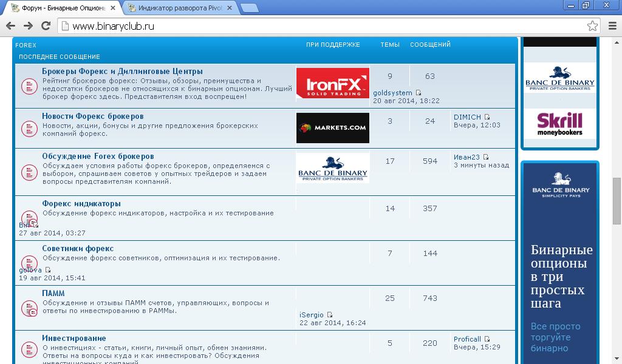
Task: Click latest post icon next to Proficall
Action: pos(487,339)
